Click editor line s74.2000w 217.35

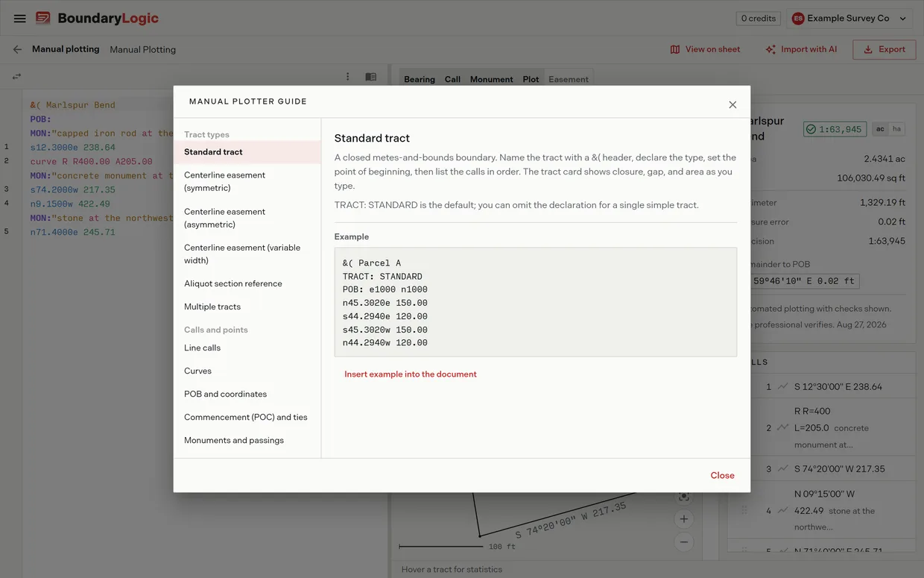[x=73, y=189]
